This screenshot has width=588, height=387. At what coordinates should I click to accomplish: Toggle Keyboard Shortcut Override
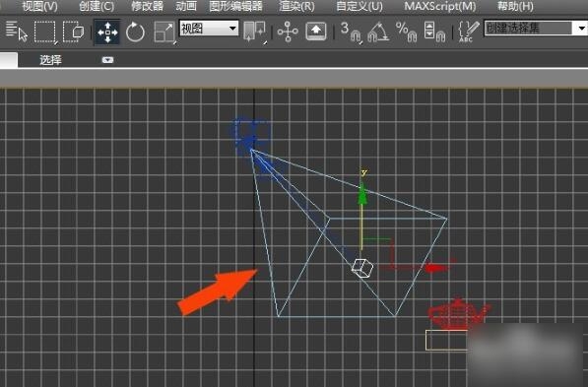coord(316,32)
